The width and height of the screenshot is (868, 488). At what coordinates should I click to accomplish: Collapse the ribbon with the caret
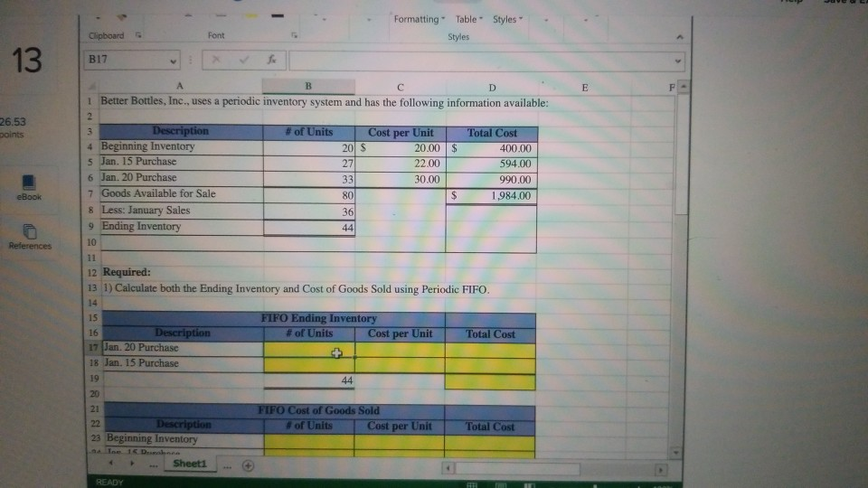click(680, 36)
